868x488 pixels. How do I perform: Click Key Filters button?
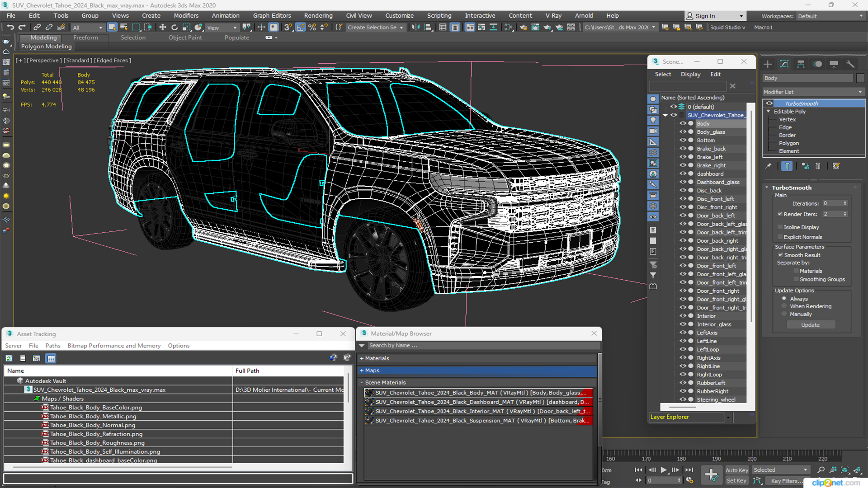pos(787,481)
